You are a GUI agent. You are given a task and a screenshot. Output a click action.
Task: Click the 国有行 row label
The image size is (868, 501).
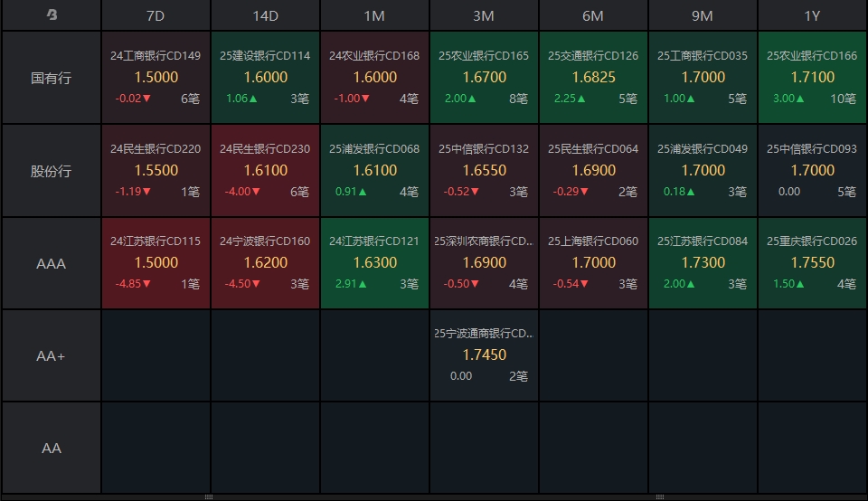point(51,78)
